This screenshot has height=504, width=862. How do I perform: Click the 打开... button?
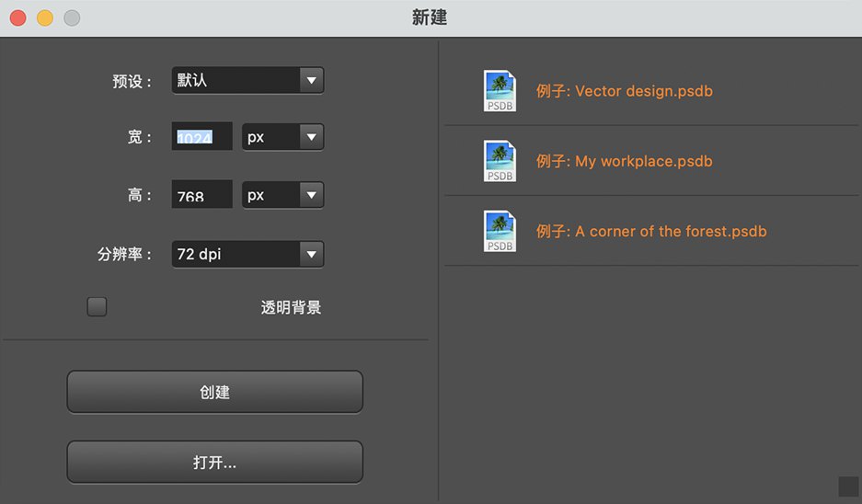tap(214, 462)
